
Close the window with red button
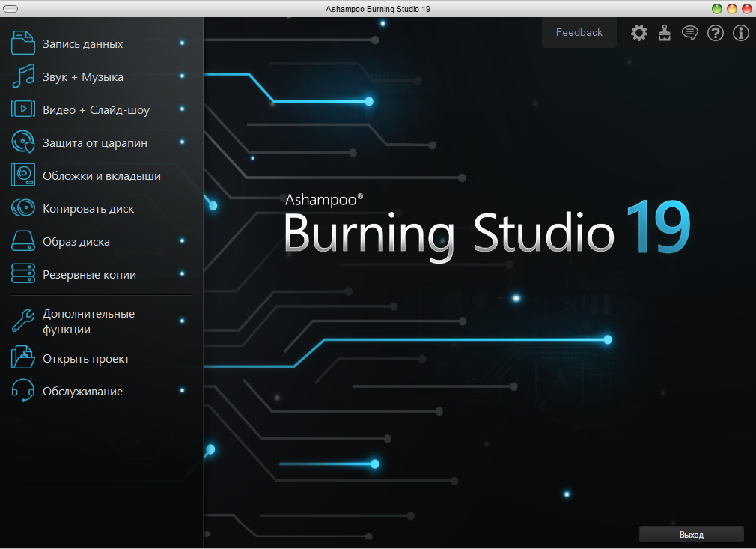pyautogui.click(x=747, y=9)
